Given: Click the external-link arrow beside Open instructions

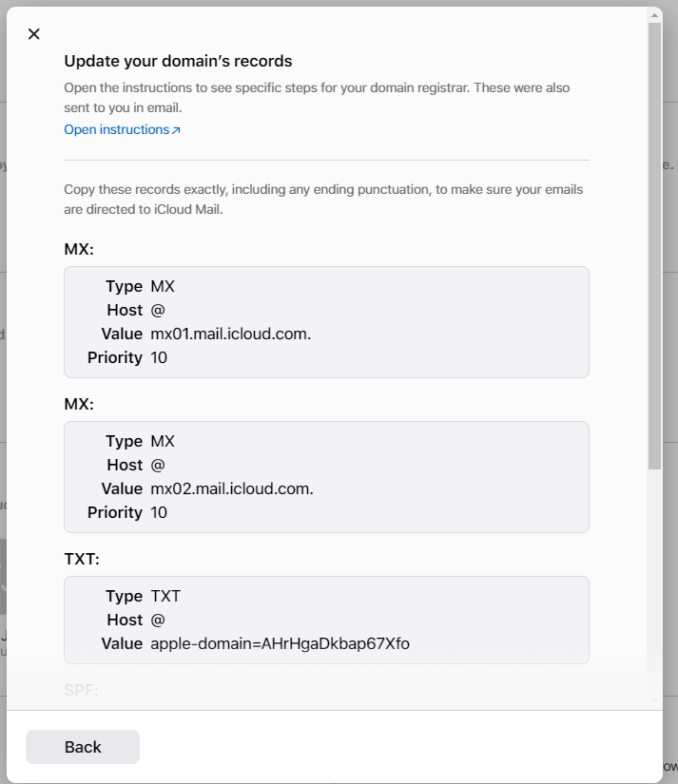Looking at the screenshot, I should pos(177,128).
